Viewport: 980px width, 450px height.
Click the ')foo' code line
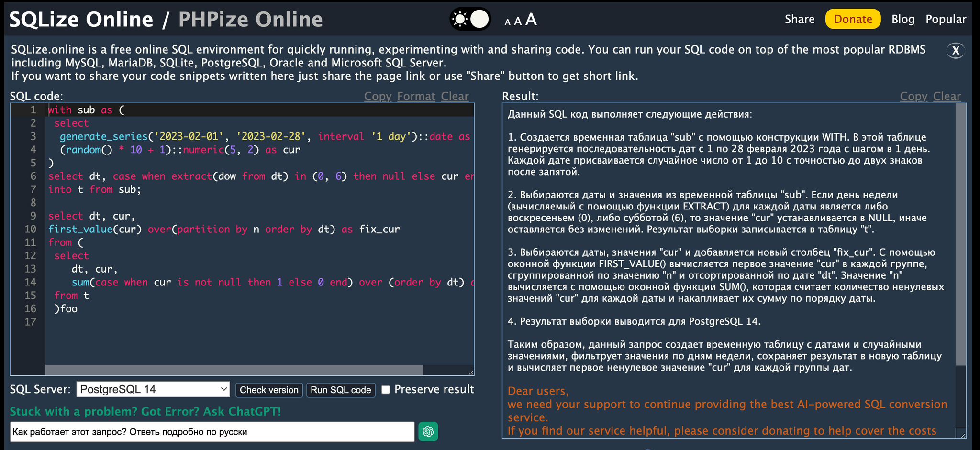point(66,309)
